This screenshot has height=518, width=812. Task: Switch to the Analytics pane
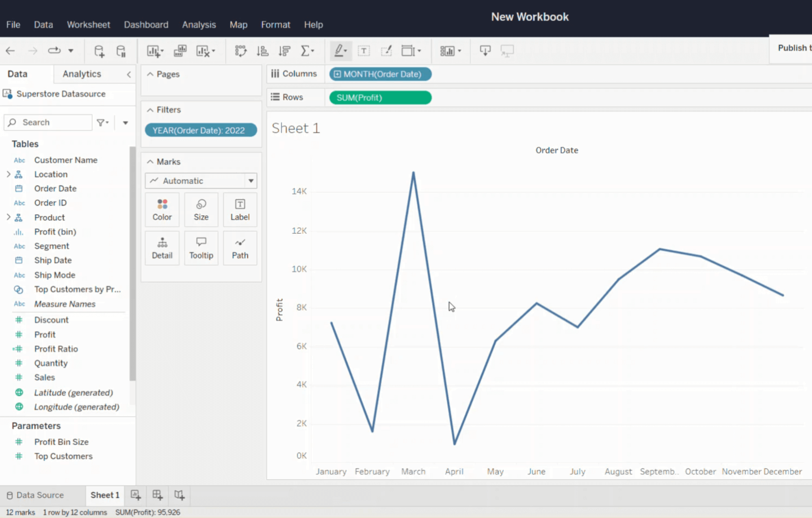pos(82,74)
